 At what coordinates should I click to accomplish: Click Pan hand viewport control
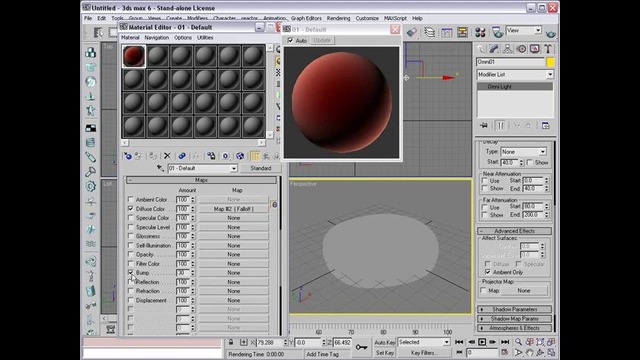click(x=529, y=352)
